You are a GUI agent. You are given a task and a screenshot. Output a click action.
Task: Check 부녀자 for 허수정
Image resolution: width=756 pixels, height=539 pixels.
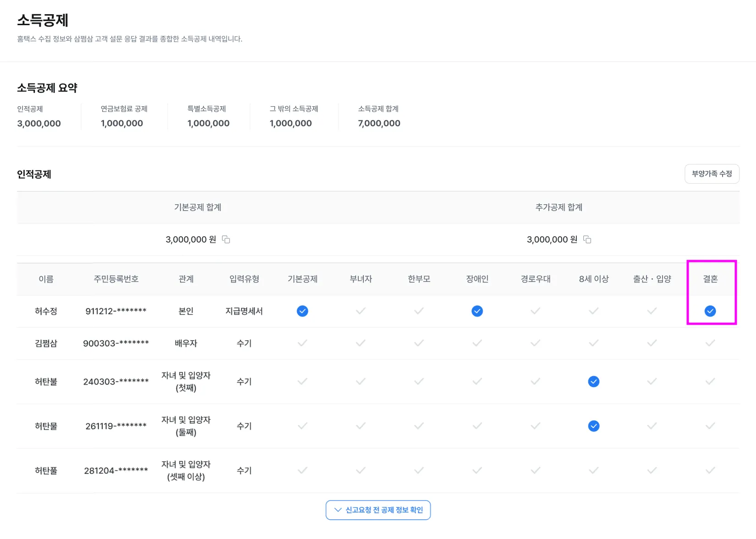coord(361,311)
